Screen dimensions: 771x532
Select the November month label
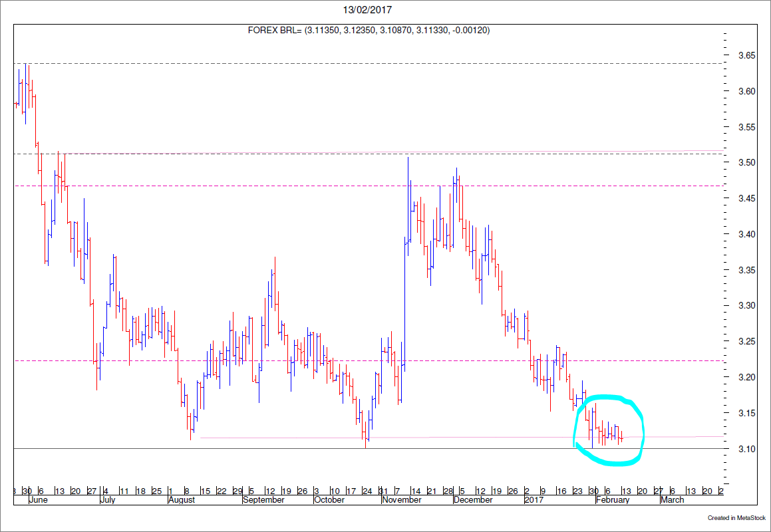402,500
